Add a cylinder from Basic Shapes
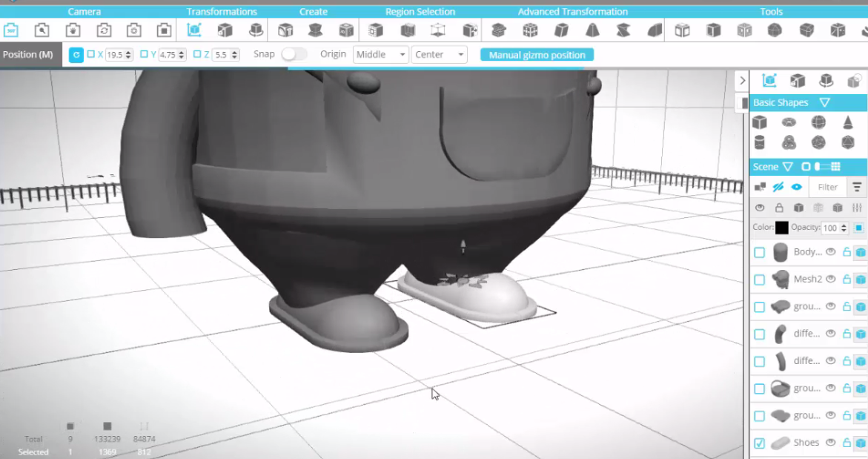Viewport: 868px width, 459px height. pyautogui.click(x=760, y=142)
